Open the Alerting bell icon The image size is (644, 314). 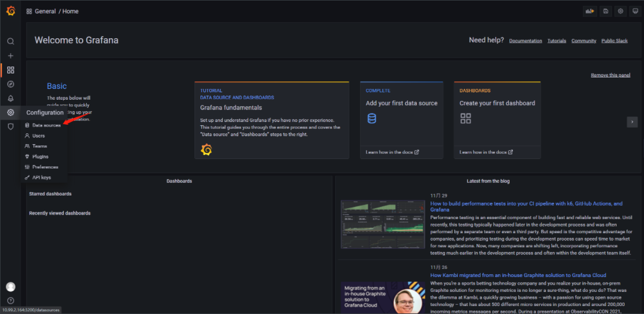[x=10, y=99]
